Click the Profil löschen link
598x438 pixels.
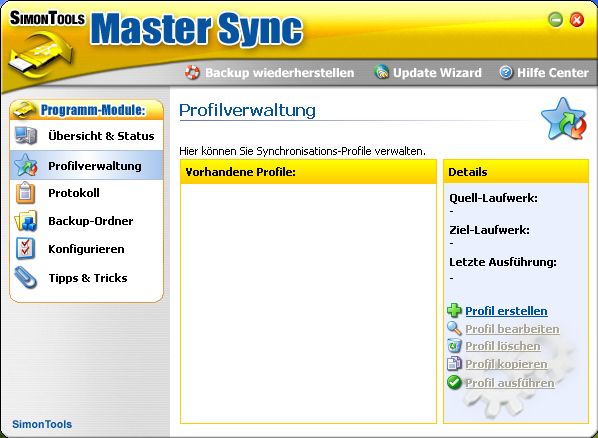503,346
